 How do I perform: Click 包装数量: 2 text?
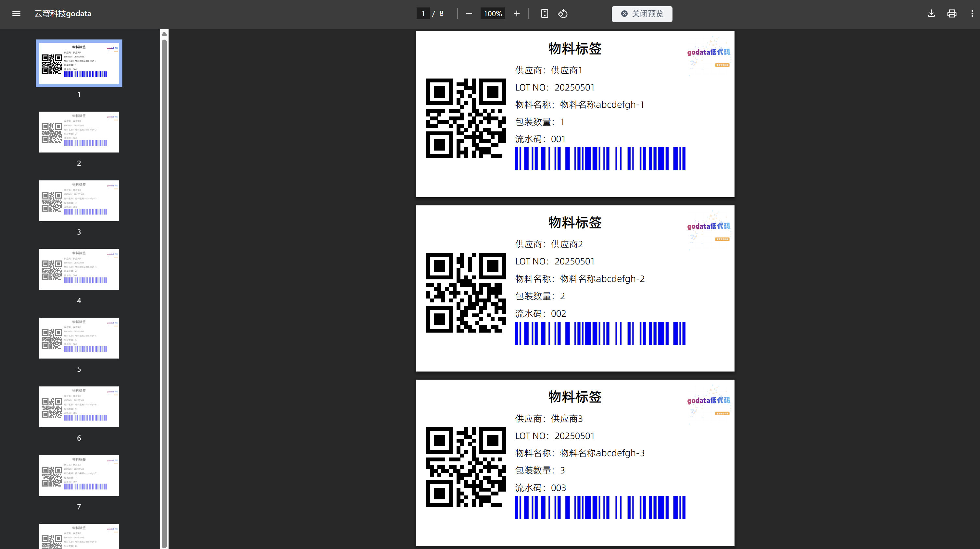click(540, 296)
